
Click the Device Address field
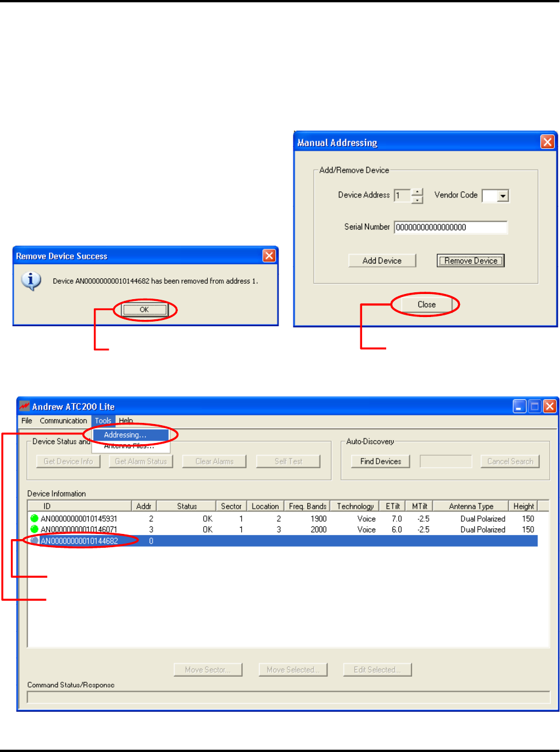(x=402, y=196)
